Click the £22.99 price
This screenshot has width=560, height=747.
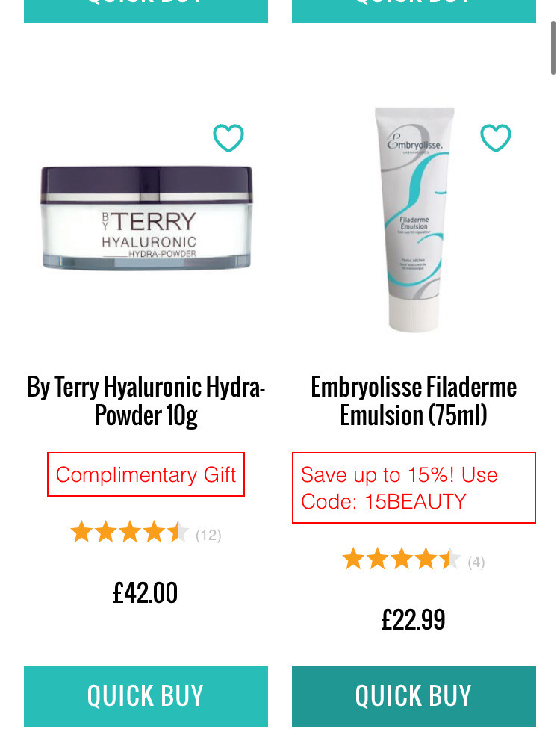tap(414, 620)
